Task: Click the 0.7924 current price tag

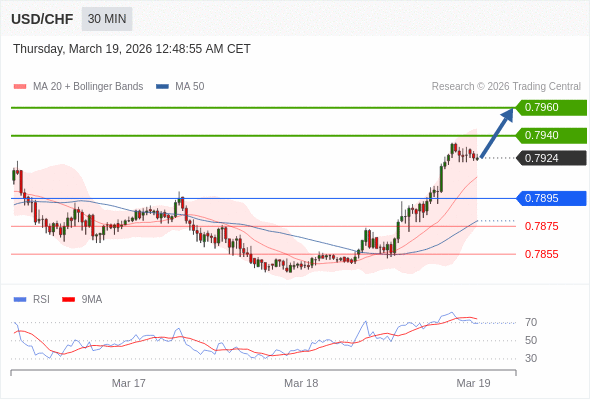Action: [551, 158]
